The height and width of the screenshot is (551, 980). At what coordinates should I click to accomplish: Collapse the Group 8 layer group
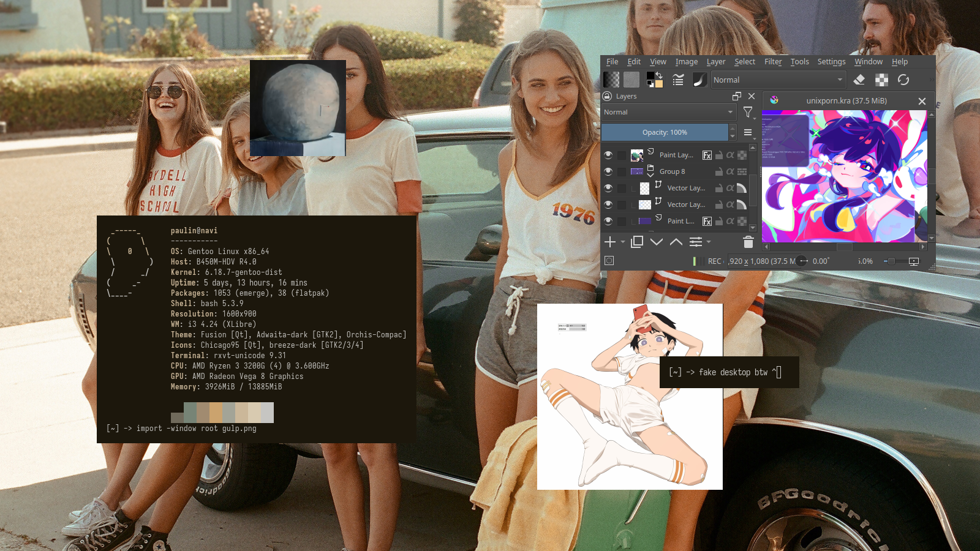[650, 175]
